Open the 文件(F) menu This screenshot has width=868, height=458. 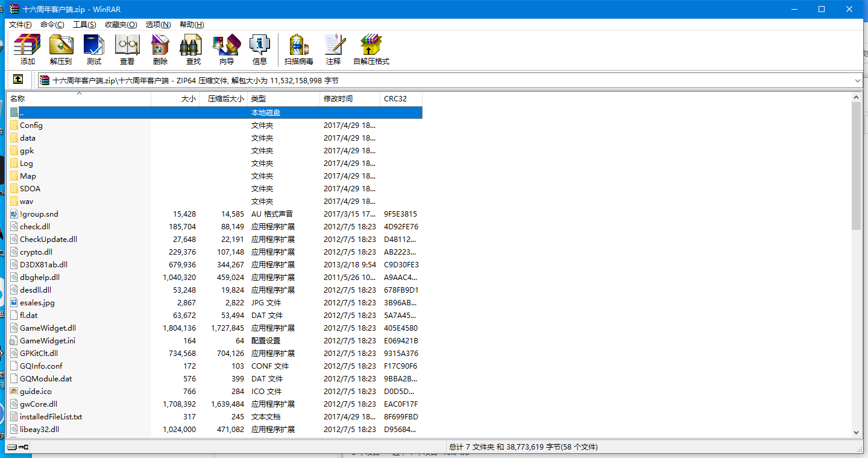click(x=20, y=25)
